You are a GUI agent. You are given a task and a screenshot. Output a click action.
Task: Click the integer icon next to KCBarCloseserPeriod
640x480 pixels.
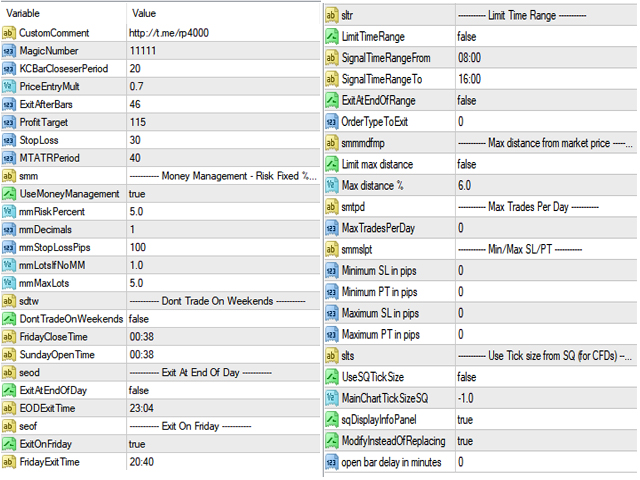(x=9, y=69)
